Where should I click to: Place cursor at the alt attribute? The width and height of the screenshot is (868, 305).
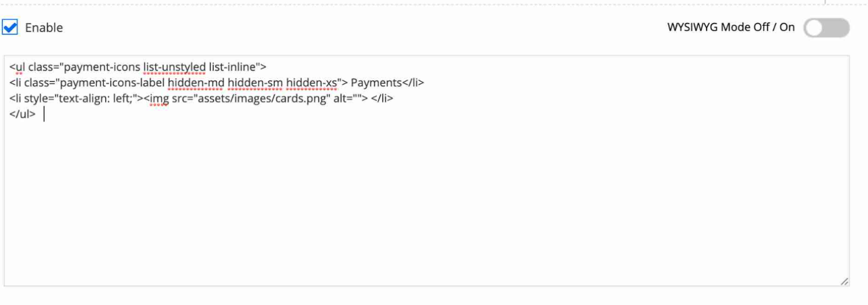[x=341, y=99]
